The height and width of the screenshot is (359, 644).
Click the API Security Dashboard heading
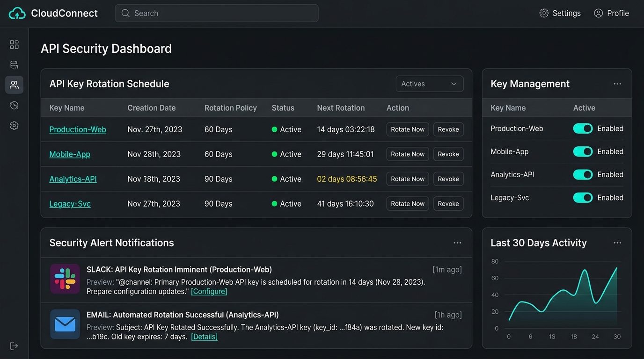(x=106, y=49)
